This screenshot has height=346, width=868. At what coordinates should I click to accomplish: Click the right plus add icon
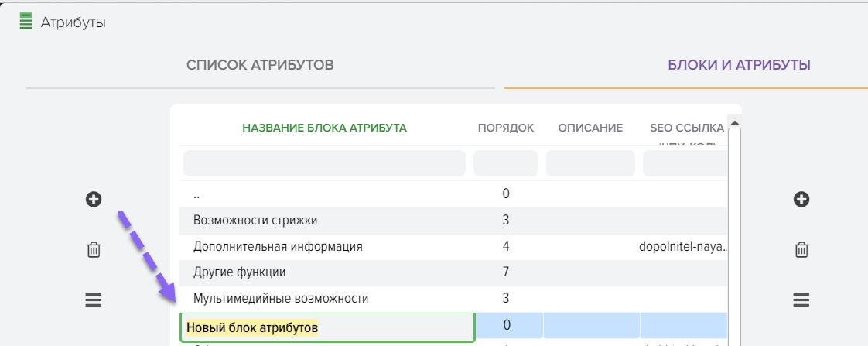[x=801, y=200]
